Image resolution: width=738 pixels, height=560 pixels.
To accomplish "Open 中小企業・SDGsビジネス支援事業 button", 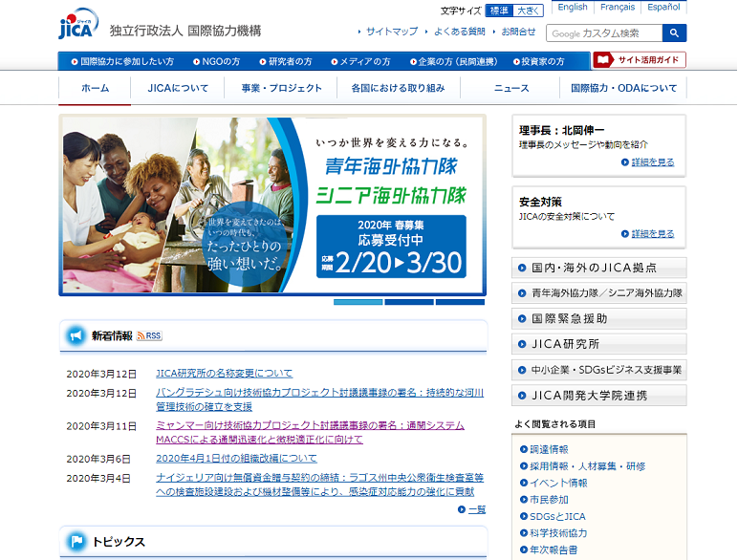I will pyautogui.click(x=599, y=370).
